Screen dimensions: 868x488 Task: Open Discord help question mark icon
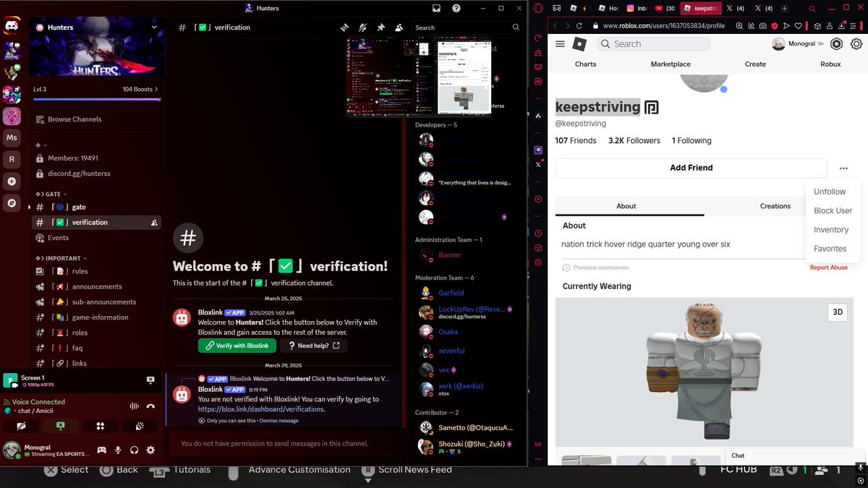[456, 8]
